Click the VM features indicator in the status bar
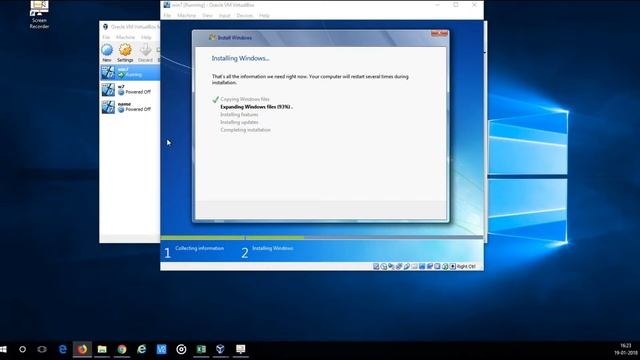The image size is (640, 360). (x=437, y=267)
